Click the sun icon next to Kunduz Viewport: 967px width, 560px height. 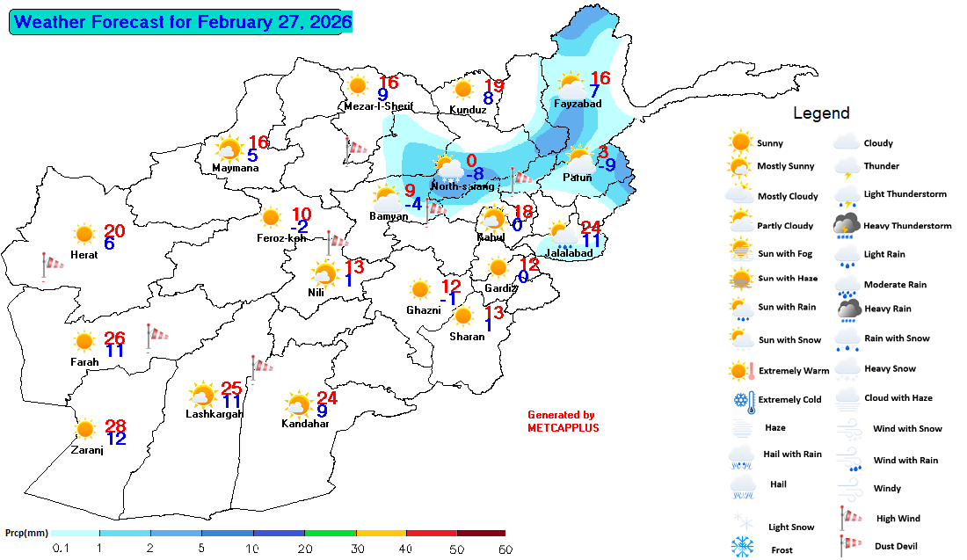[x=463, y=89]
